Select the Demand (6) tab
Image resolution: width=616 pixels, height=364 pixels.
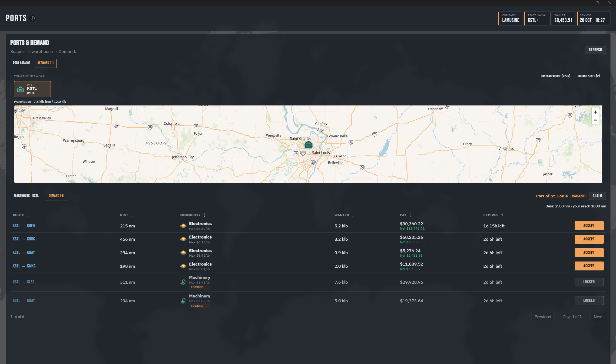56,196
